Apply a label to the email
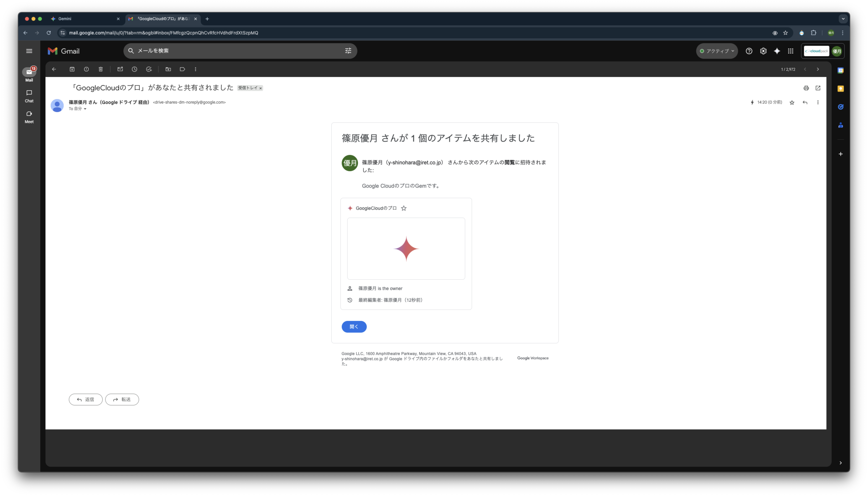Viewport: 868px width, 496px height. tap(182, 69)
